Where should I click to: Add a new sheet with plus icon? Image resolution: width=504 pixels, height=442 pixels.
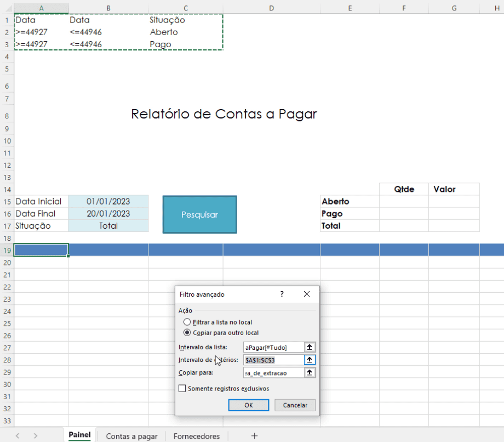click(x=254, y=436)
